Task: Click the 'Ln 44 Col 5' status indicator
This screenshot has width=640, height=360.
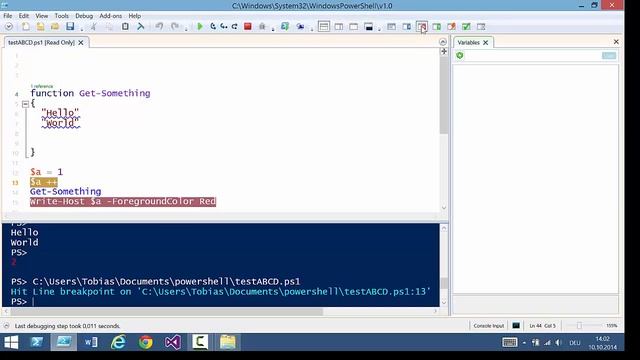Action: coord(542,326)
